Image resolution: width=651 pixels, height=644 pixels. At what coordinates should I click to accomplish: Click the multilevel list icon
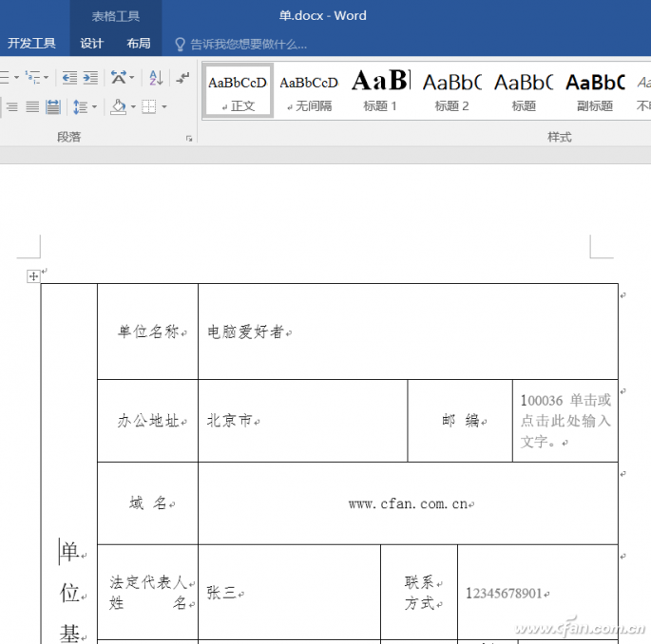(32, 78)
